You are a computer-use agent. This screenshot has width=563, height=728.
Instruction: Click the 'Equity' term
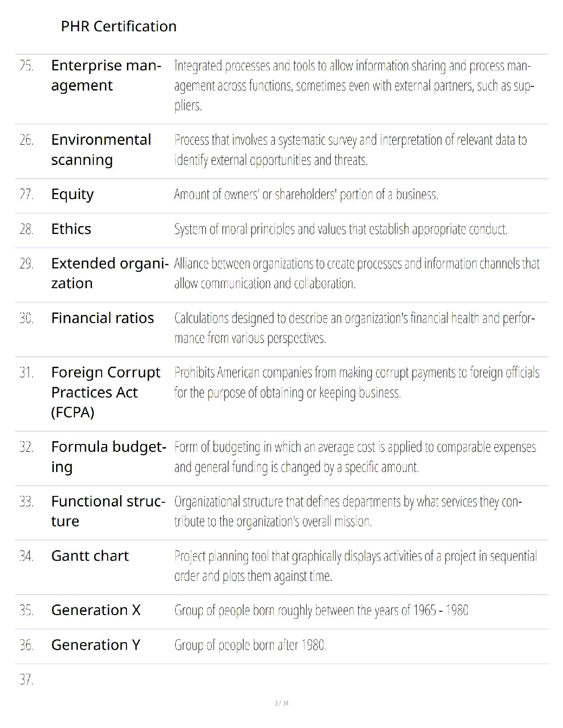(x=72, y=194)
